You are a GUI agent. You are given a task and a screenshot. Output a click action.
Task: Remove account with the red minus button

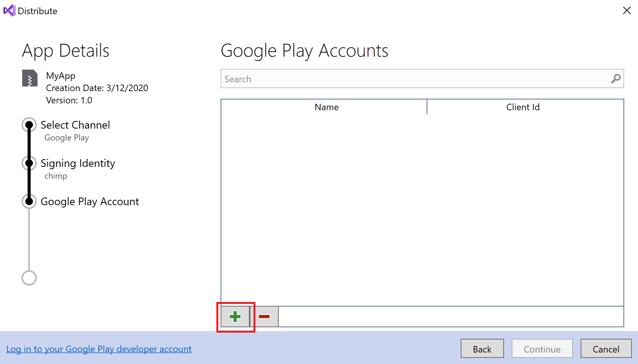pyautogui.click(x=264, y=317)
